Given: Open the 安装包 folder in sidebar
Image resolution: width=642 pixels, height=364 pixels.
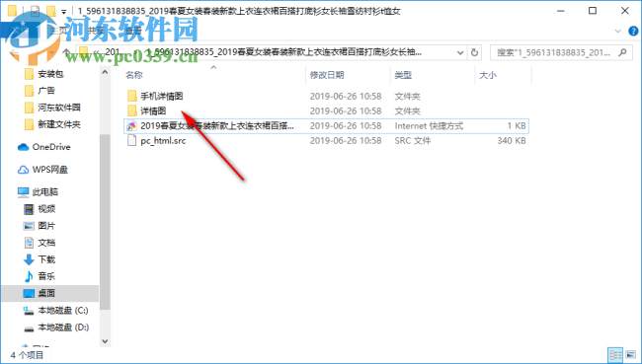Looking at the screenshot, I should [x=44, y=74].
